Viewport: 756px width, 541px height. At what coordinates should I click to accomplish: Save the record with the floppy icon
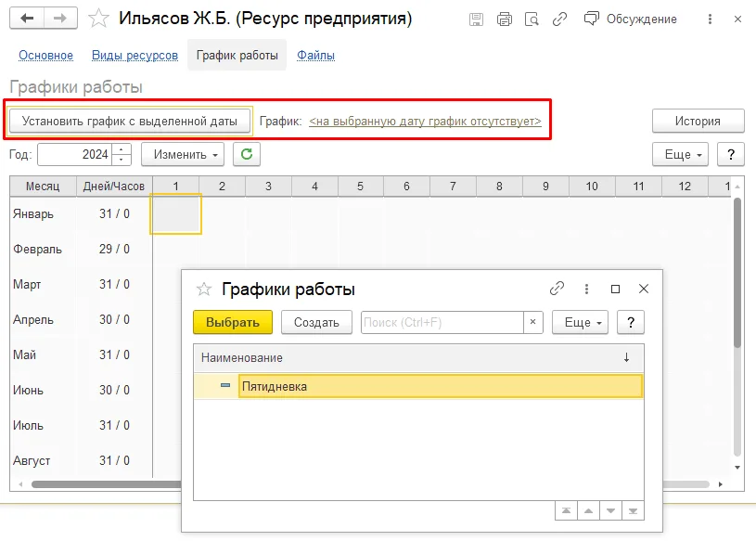[477, 19]
